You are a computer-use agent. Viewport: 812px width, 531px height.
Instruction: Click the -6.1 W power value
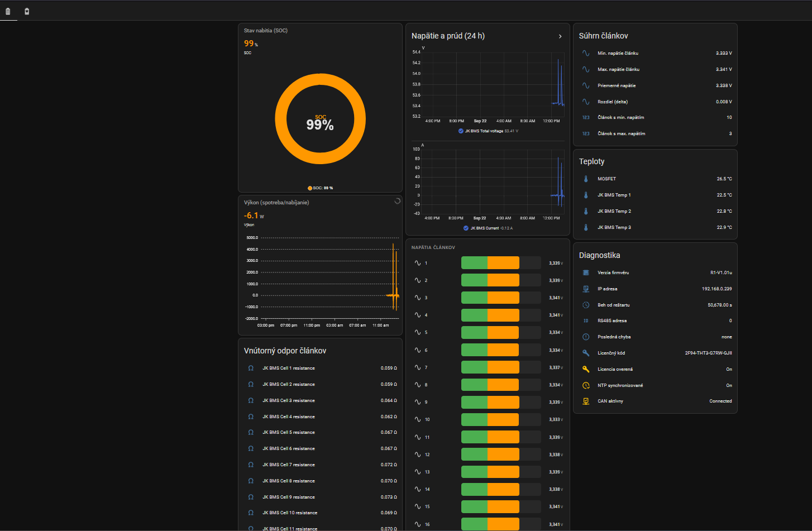[x=254, y=216]
